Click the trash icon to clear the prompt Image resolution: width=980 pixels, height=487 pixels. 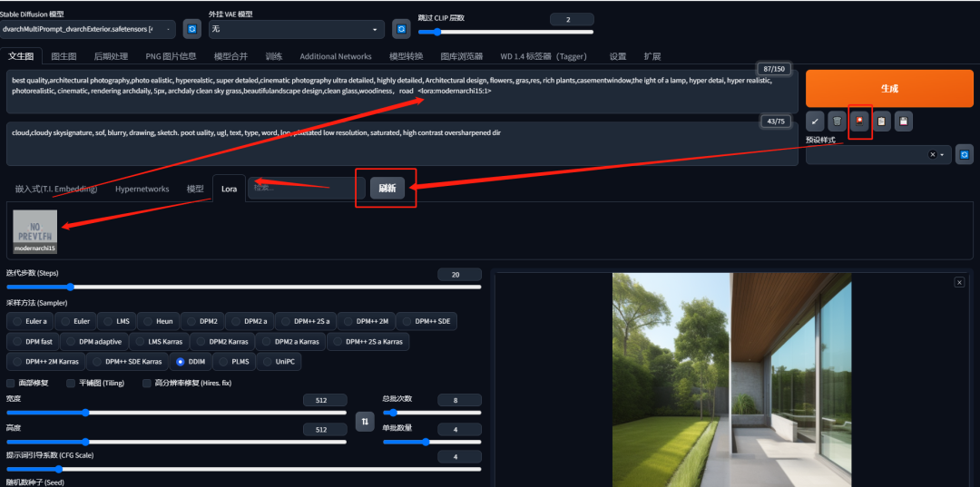(837, 122)
